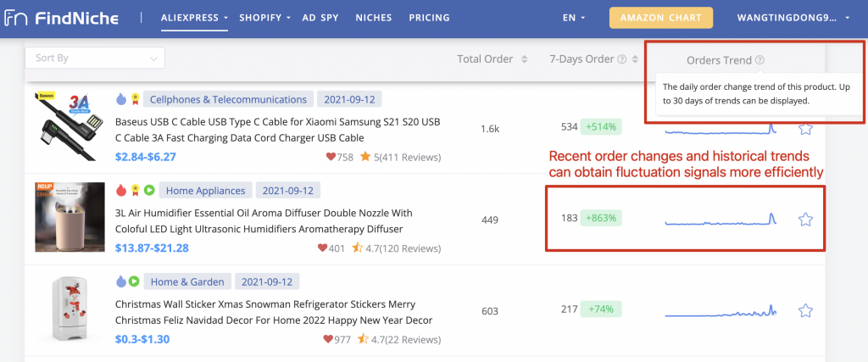
Task: Click the $0.3-$1.30 price
Action: click(142, 339)
